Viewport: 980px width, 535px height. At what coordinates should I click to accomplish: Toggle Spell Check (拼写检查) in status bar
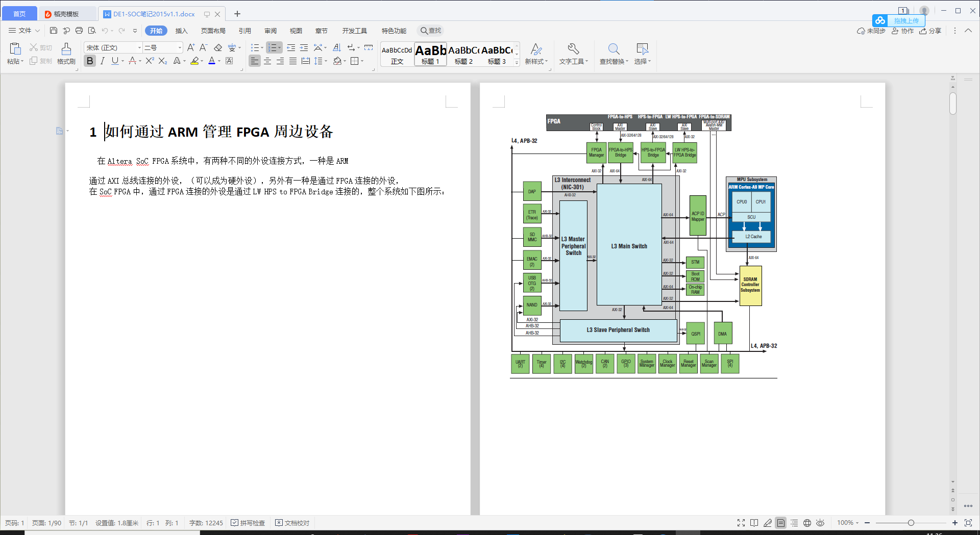coord(248,523)
